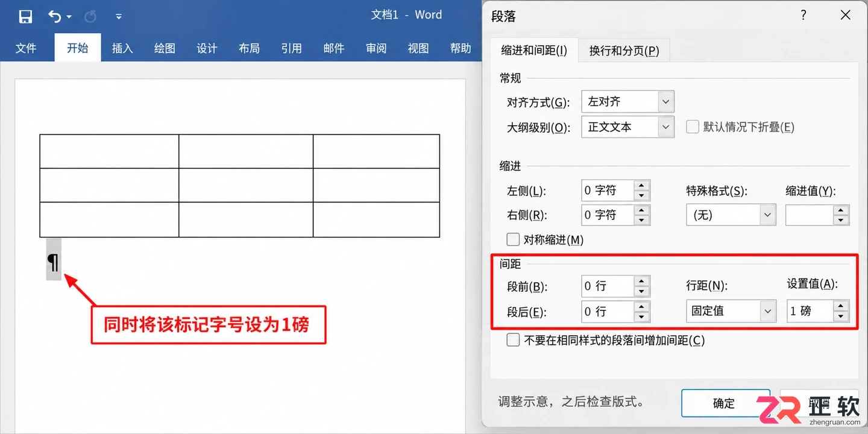Check 不要在相同样式的段落间增加间距 checkbox
868x434 pixels.
tap(513, 340)
